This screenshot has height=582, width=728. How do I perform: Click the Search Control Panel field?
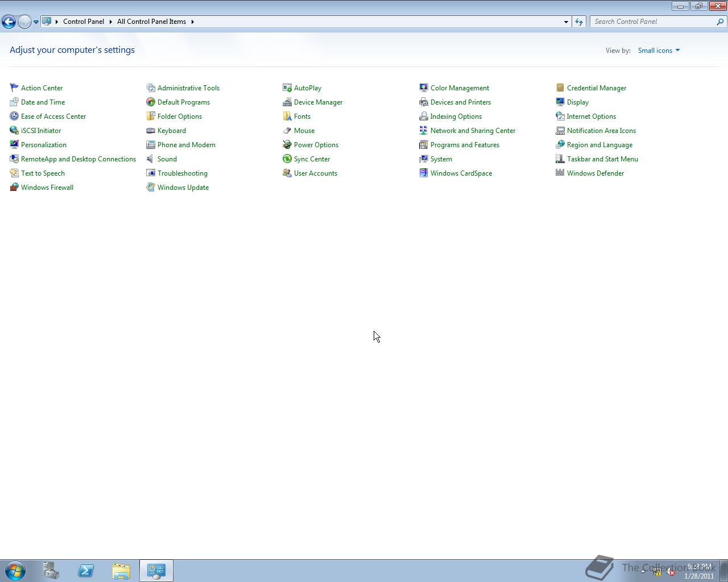tap(653, 22)
